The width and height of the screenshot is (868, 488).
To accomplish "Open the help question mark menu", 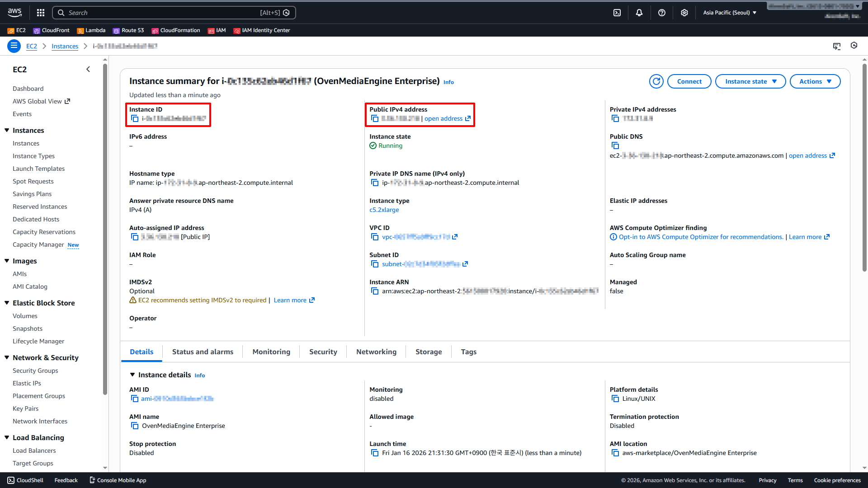I will (662, 13).
